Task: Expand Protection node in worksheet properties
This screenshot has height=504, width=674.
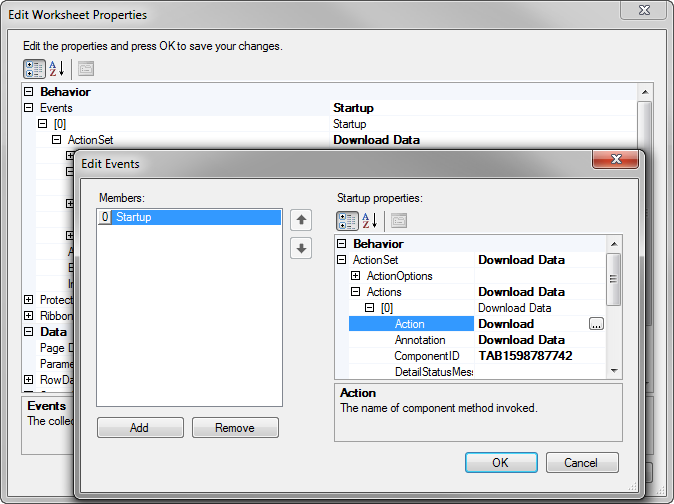Action: pyautogui.click(x=29, y=299)
